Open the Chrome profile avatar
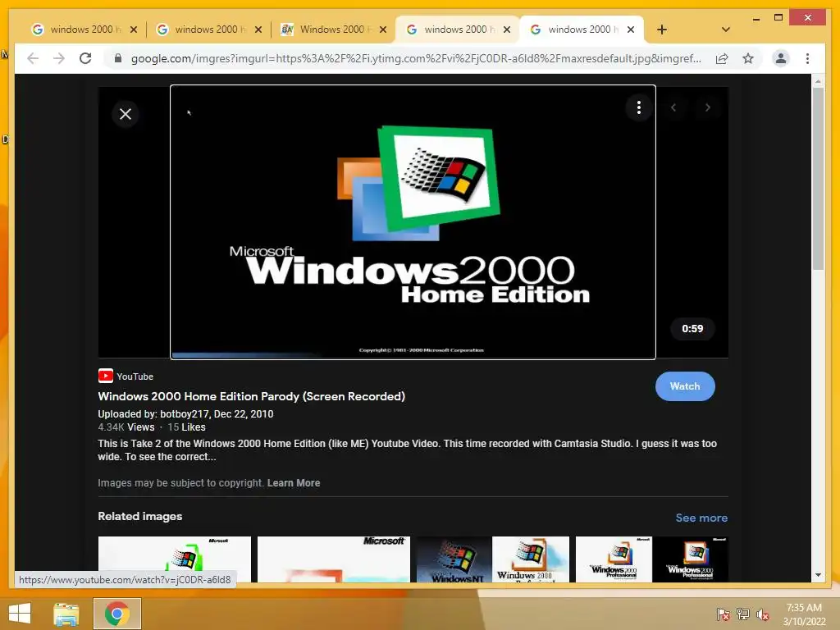 (x=781, y=58)
